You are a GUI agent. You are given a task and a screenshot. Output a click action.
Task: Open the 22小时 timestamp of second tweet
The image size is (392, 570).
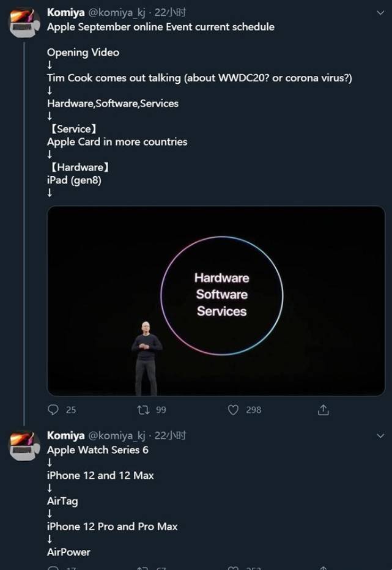[x=170, y=435]
